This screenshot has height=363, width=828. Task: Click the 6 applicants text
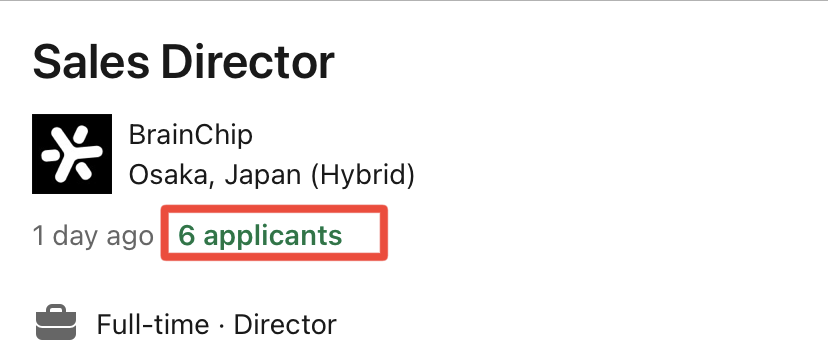click(260, 235)
